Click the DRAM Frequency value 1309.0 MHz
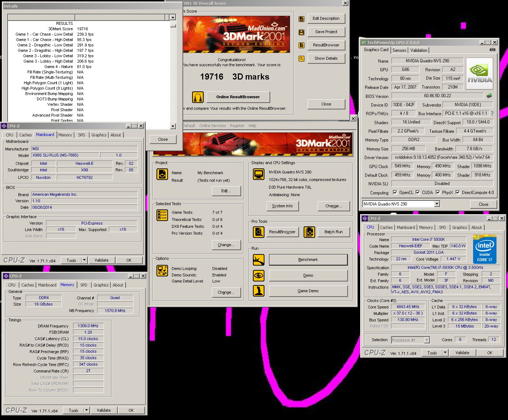Screen dimensions: 508x420 [x=88, y=326]
